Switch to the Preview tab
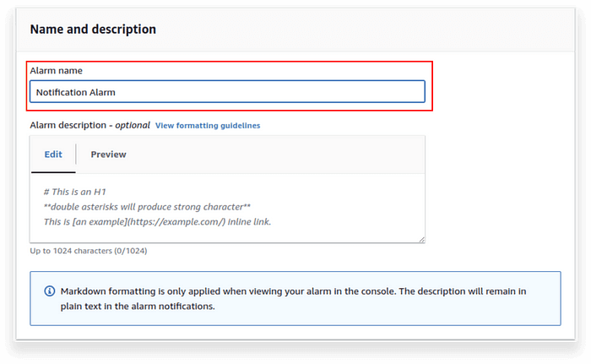The image size is (591, 364). [x=108, y=155]
